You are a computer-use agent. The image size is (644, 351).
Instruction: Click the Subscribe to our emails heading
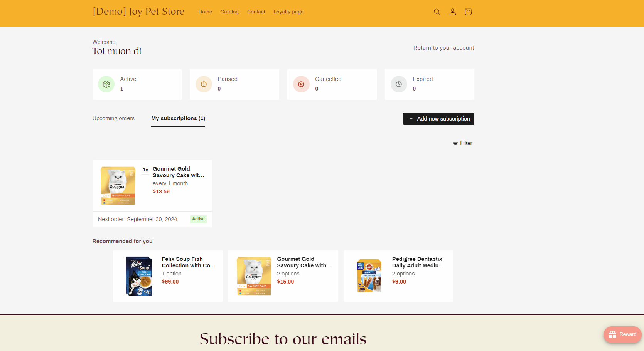coord(283,339)
